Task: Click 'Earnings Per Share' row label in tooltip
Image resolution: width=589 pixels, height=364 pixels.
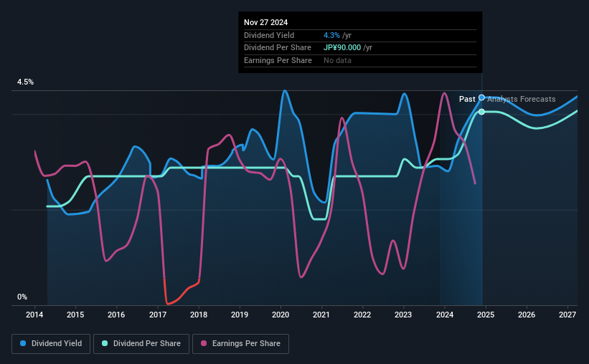Action: (278, 60)
